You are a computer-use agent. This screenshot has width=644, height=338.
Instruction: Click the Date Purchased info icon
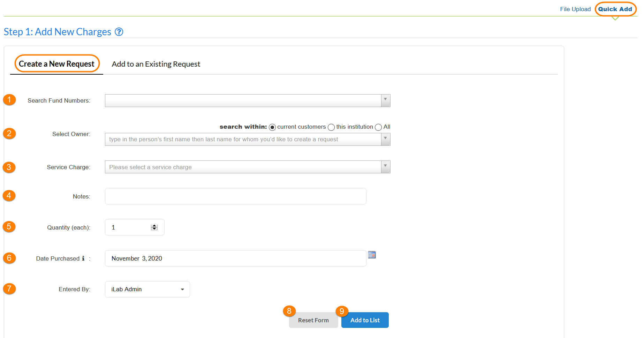coord(83,258)
